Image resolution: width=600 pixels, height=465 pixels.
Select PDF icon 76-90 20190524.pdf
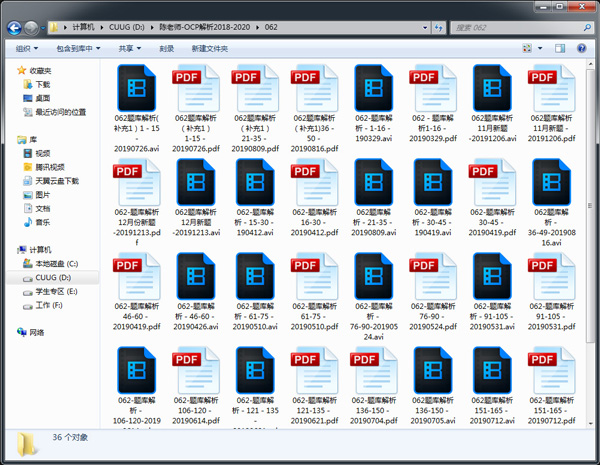pos(433,276)
